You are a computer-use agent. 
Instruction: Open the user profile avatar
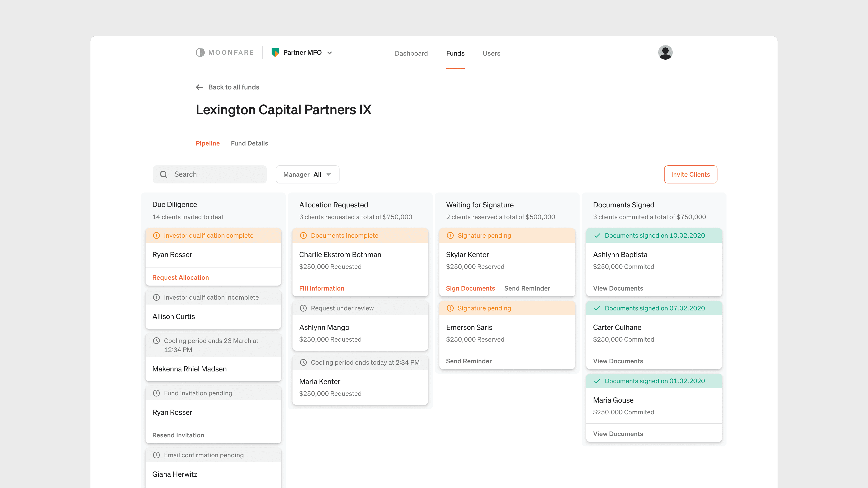click(665, 53)
